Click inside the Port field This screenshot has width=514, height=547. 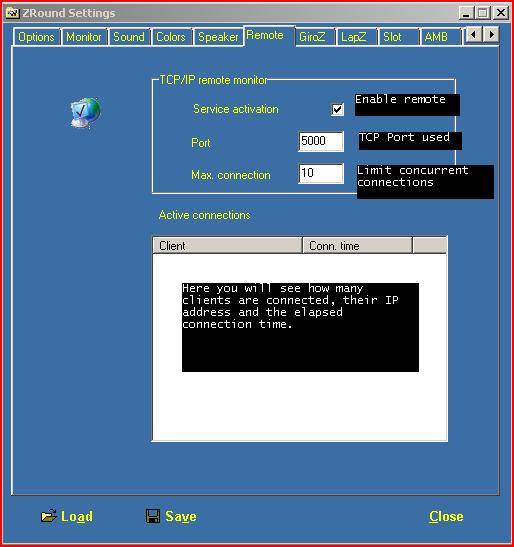tap(321, 141)
